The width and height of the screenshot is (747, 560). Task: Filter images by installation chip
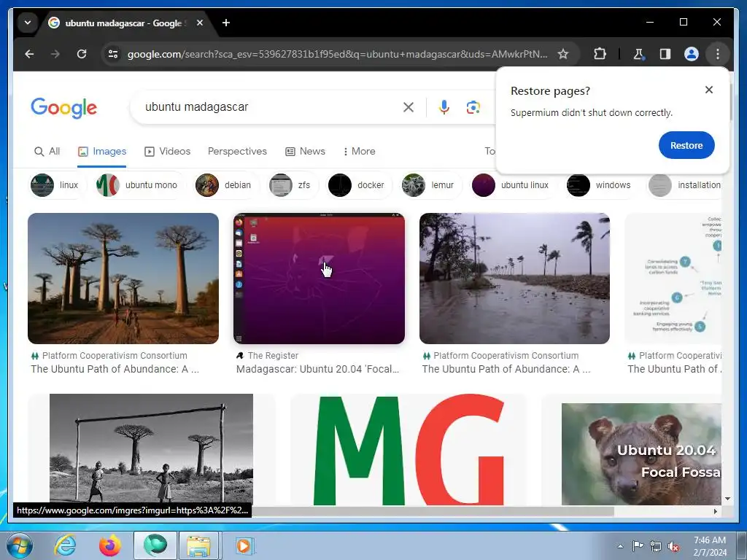point(685,185)
